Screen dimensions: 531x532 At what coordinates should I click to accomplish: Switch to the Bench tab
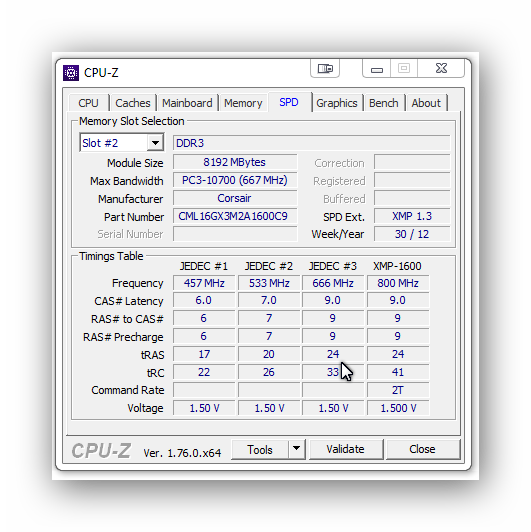tap(384, 103)
